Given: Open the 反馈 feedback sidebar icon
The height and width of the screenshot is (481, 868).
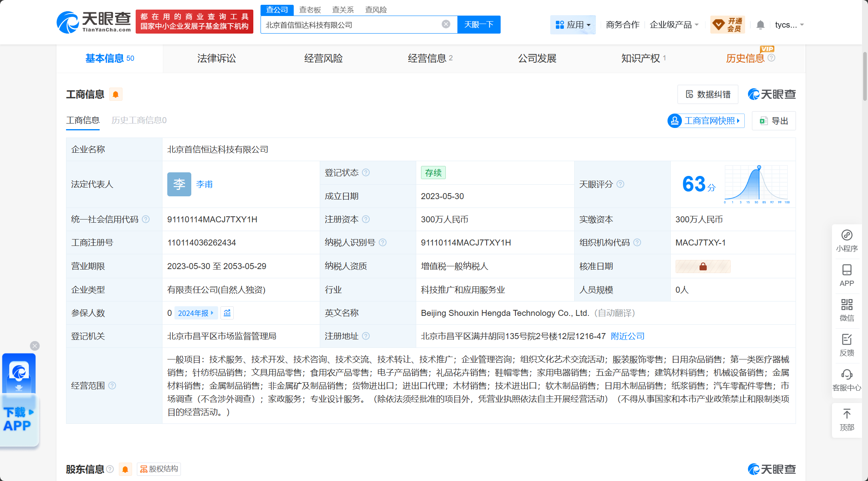Looking at the screenshot, I should coord(846,345).
